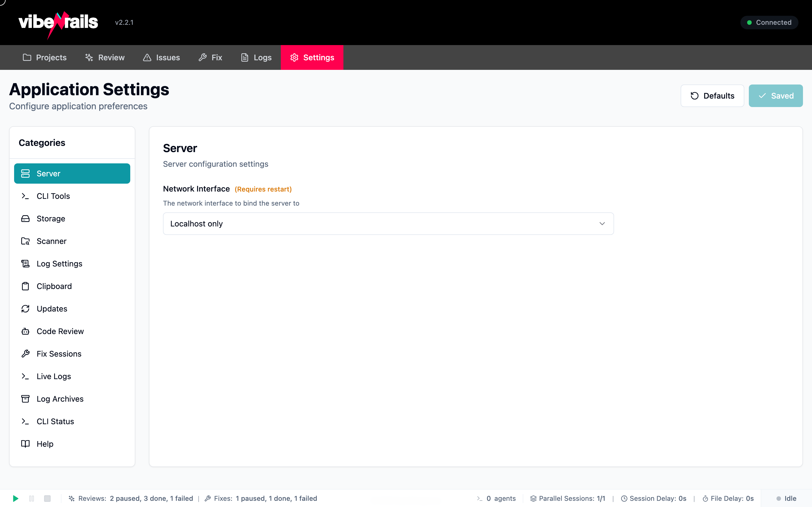Viewport: 812px width, 507px height.
Task: Open Code Review settings
Action: tap(60, 331)
